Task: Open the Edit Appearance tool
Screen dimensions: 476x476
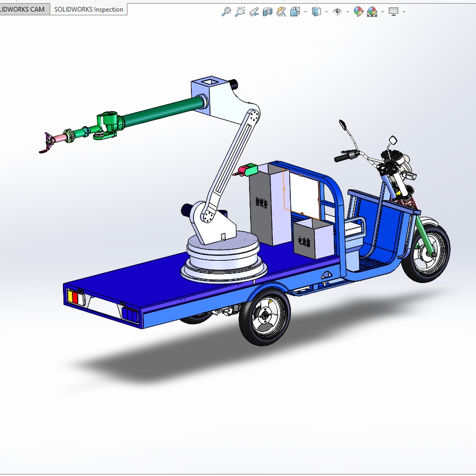Action: tap(359, 12)
